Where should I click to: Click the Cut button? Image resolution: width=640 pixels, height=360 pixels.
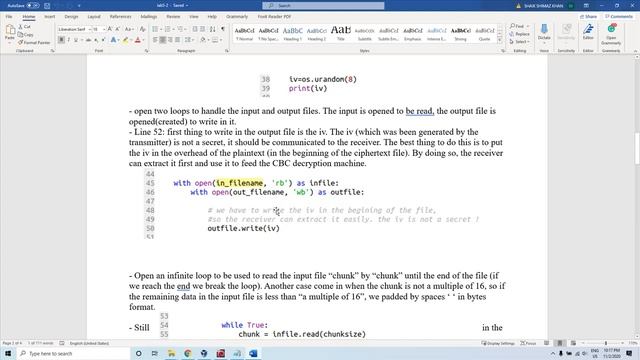(24, 27)
